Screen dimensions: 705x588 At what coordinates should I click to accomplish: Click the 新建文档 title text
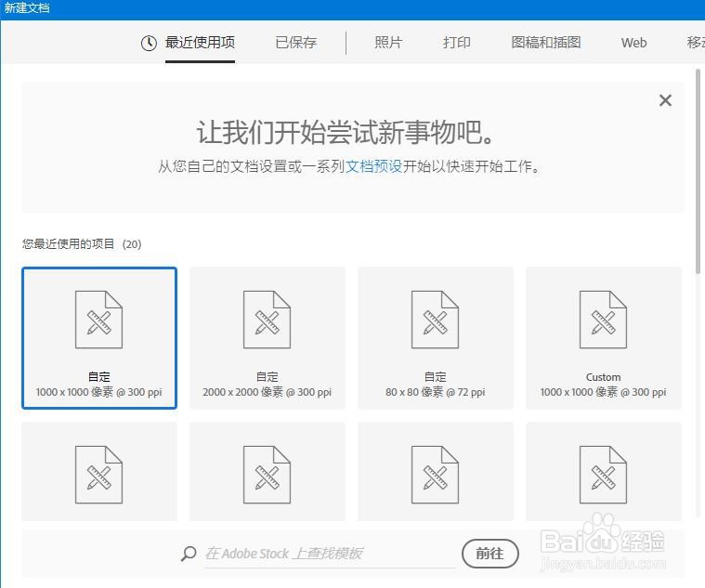click(x=27, y=8)
